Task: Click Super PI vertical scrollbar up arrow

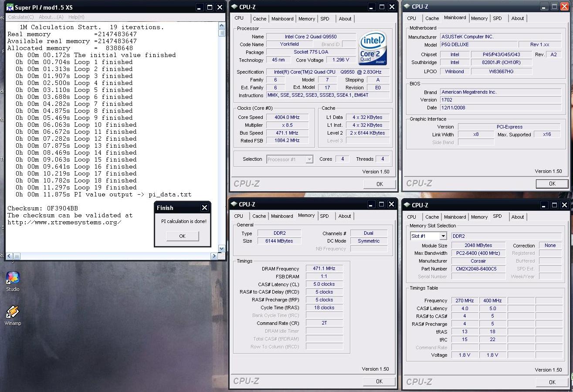Action: [221, 26]
